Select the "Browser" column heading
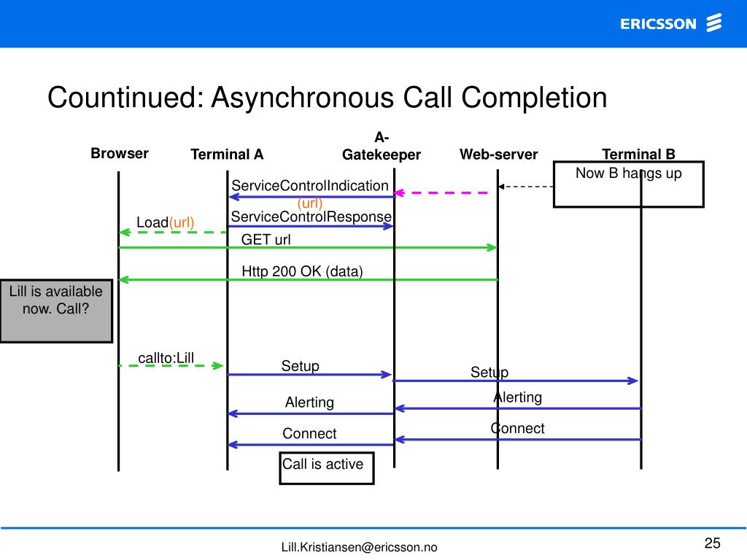The height and width of the screenshot is (560, 747). point(120,153)
